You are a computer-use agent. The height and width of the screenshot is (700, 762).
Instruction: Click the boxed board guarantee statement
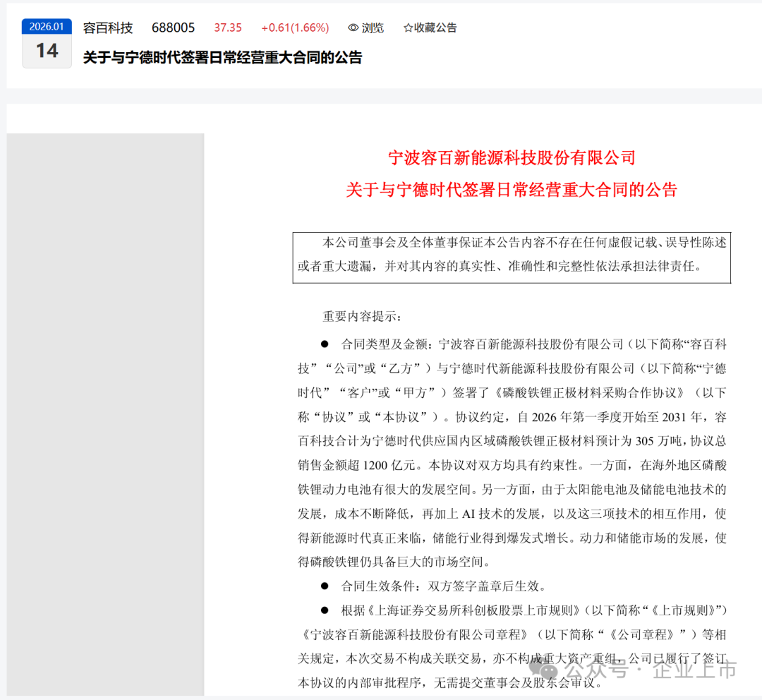click(x=512, y=258)
